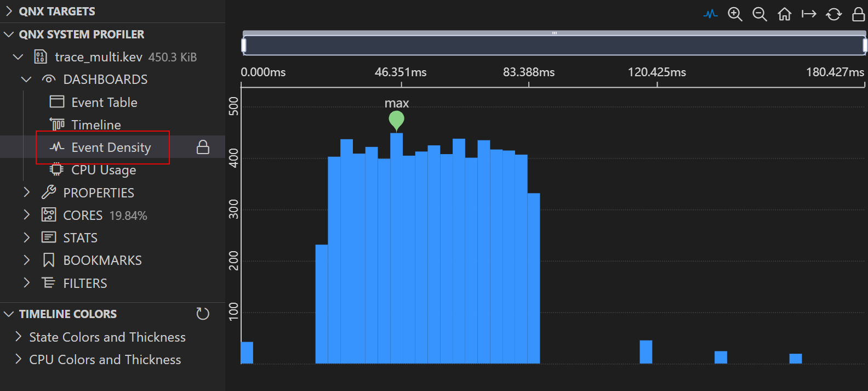The image size is (868, 391).
Task: Refresh the chart using the sync icon
Action: tap(833, 14)
